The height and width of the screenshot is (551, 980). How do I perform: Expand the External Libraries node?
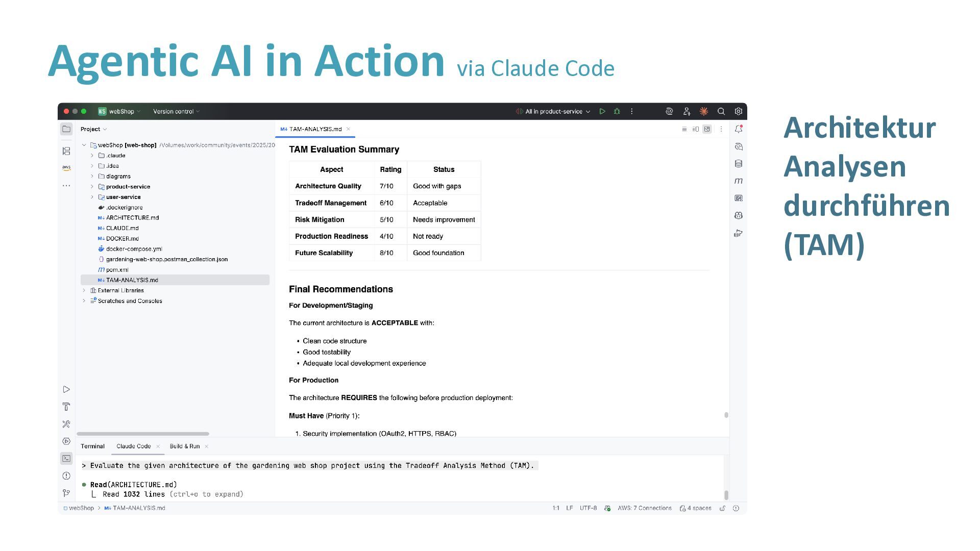84,290
